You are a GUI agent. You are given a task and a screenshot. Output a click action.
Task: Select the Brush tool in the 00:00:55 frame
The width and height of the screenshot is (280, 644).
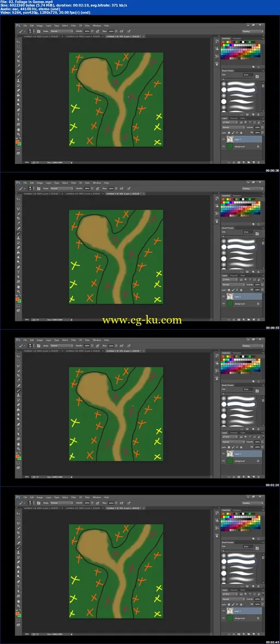[19, 233]
